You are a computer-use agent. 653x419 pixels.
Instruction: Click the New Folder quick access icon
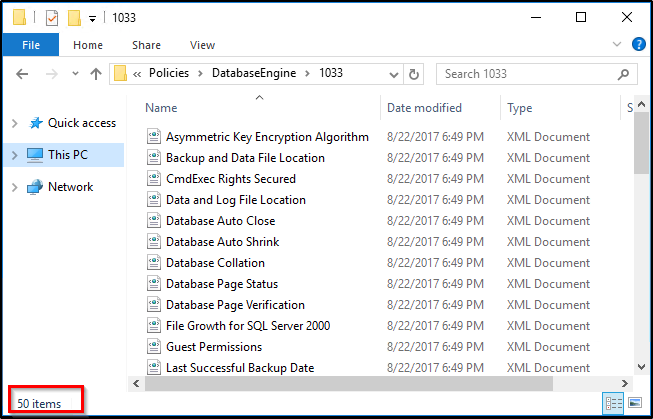click(x=74, y=18)
